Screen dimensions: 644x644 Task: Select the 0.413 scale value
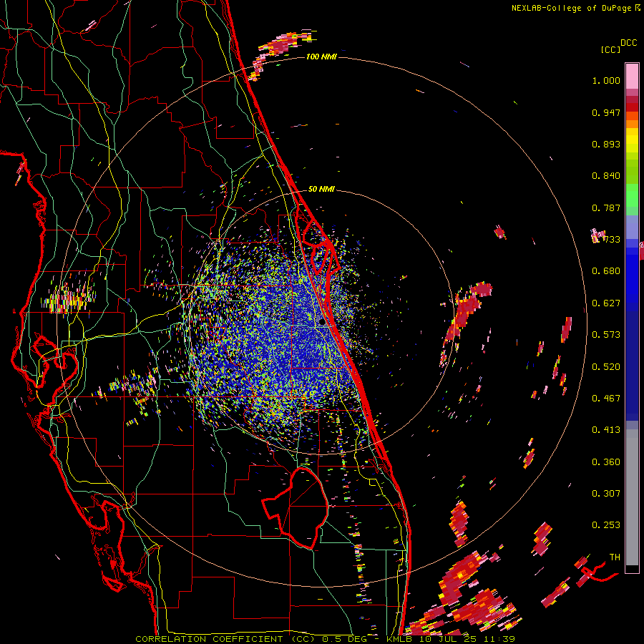coord(606,430)
